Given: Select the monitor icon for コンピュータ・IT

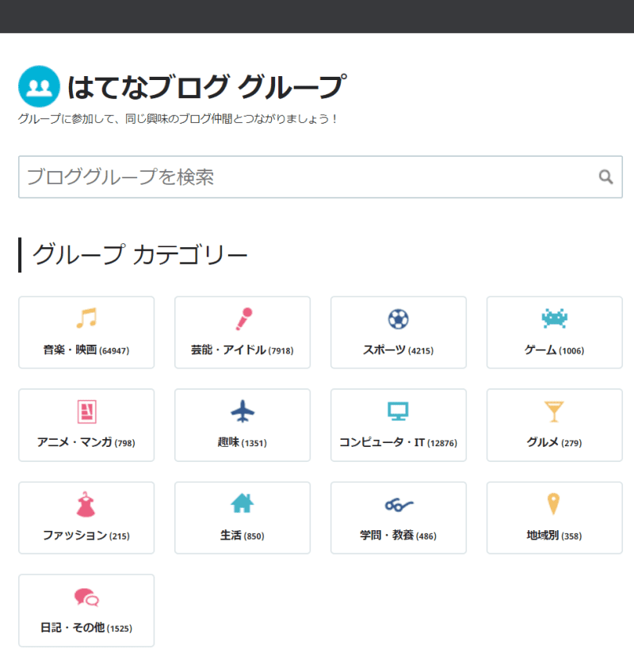Looking at the screenshot, I should point(399,411).
